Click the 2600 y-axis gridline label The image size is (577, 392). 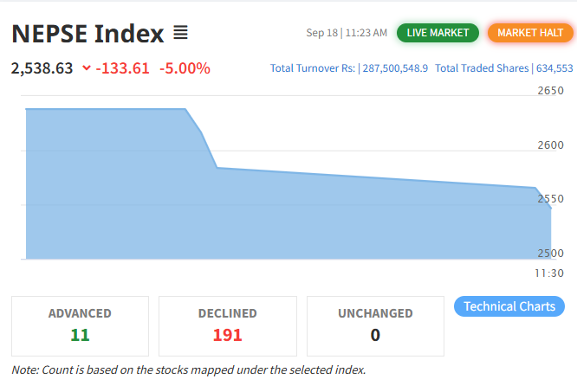549,145
